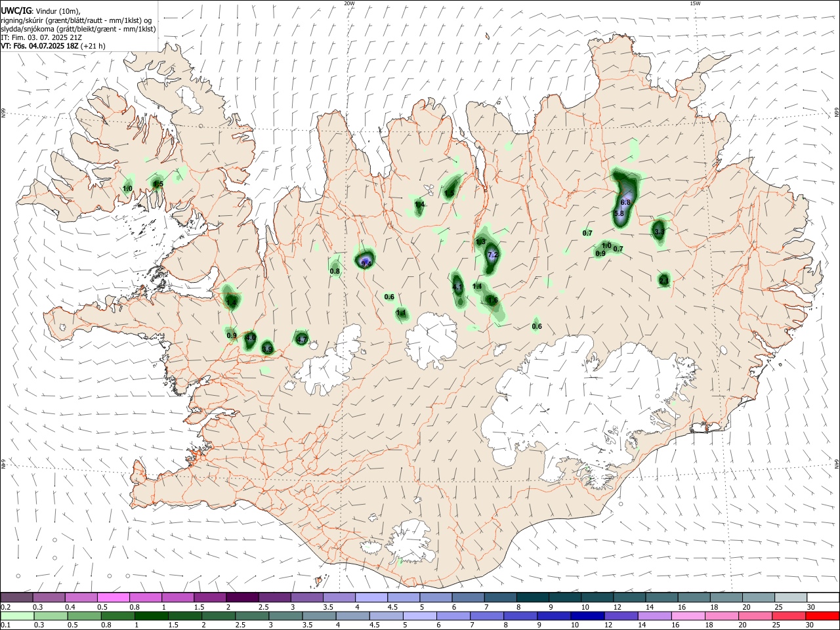Image resolution: width=840 pixels, height=630 pixels.
Task: Select the 1.6 precipitation value on map
Action: coord(493,300)
